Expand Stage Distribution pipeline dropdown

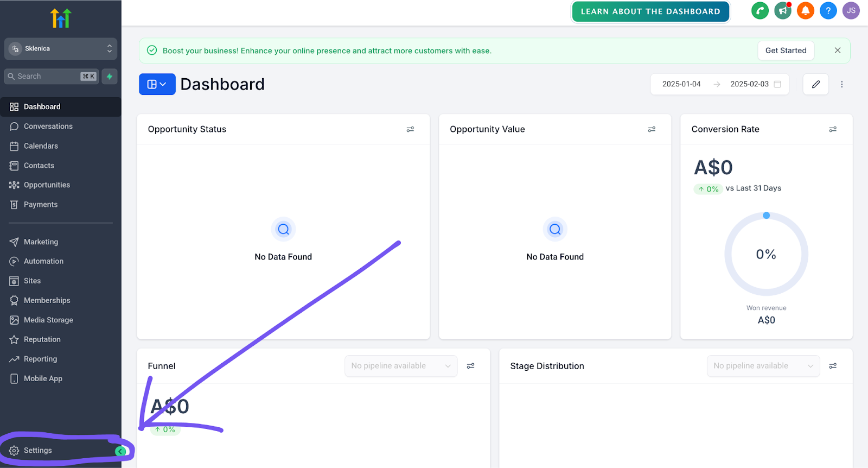(x=763, y=366)
